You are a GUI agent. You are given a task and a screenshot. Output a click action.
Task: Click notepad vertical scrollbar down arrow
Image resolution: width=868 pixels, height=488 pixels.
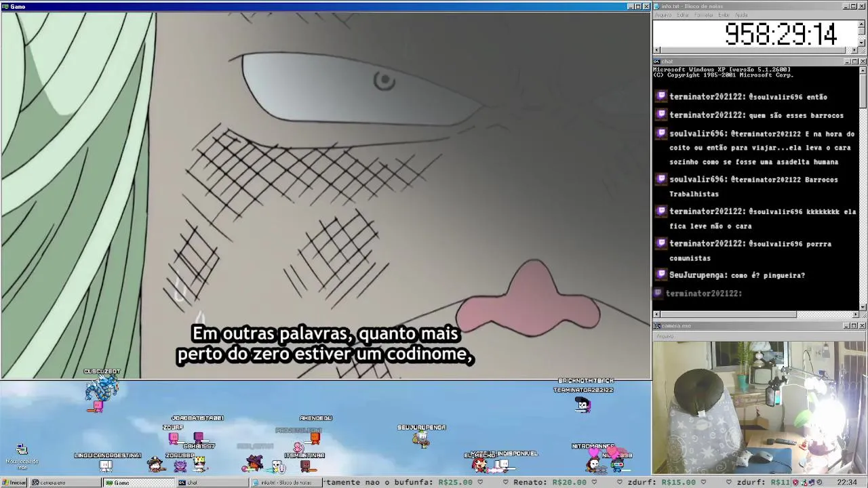pyautogui.click(x=862, y=43)
